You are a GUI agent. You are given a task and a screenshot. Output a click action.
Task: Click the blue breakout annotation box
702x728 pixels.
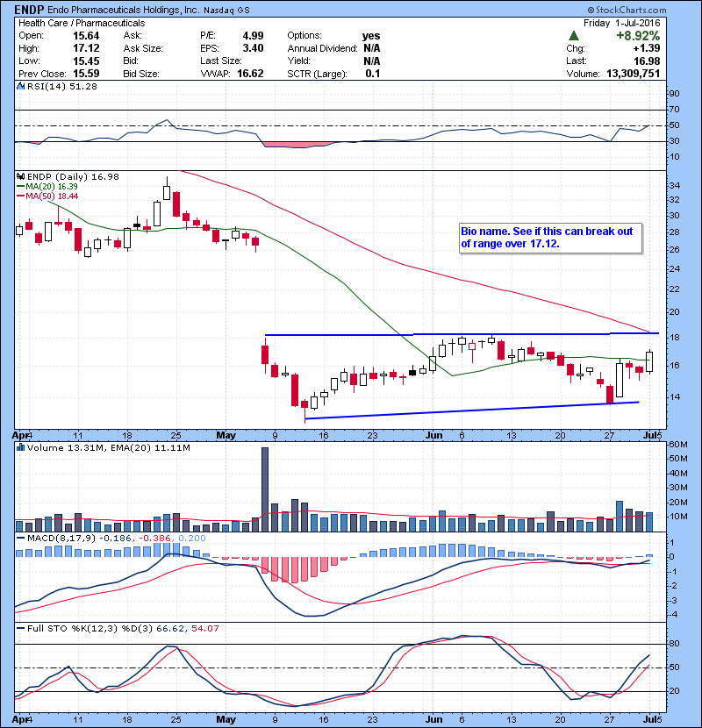tap(550, 239)
